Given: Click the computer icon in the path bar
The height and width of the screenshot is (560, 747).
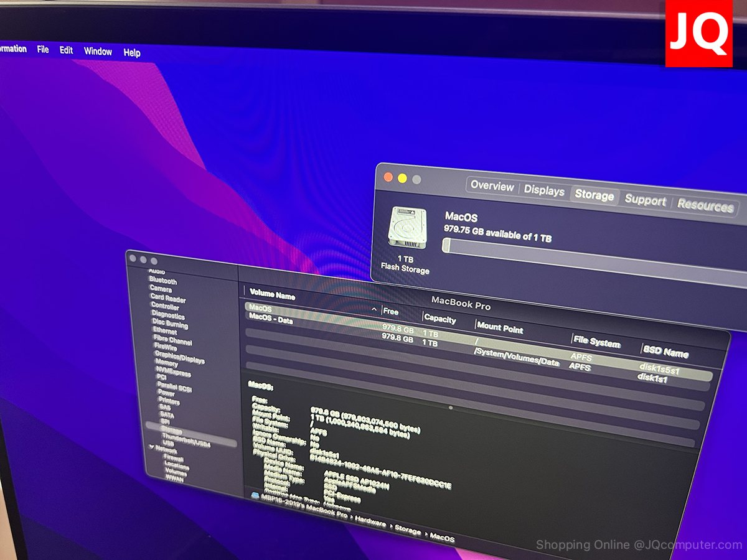Looking at the screenshot, I should [256, 495].
